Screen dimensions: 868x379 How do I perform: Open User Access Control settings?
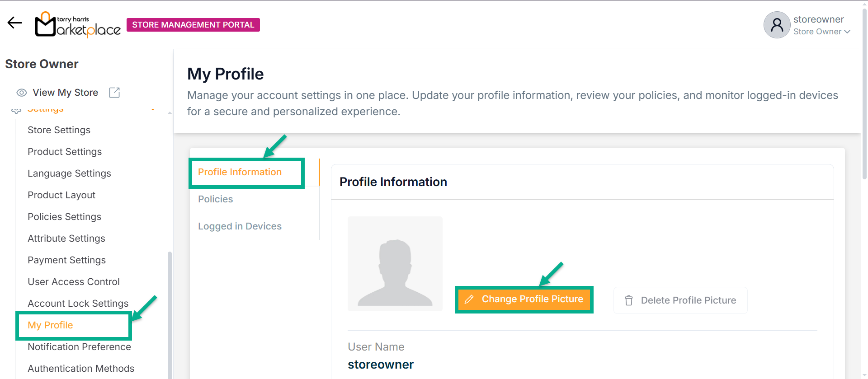pyautogui.click(x=74, y=282)
